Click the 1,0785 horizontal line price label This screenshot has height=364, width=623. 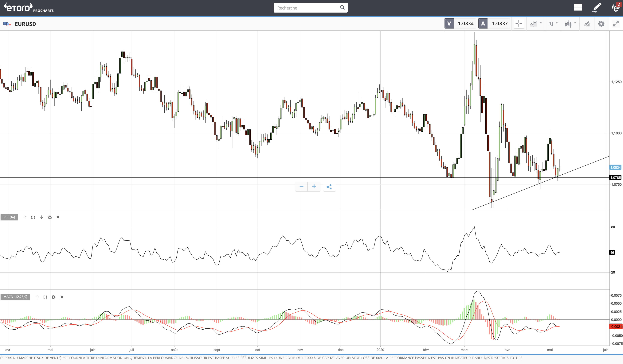click(615, 177)
